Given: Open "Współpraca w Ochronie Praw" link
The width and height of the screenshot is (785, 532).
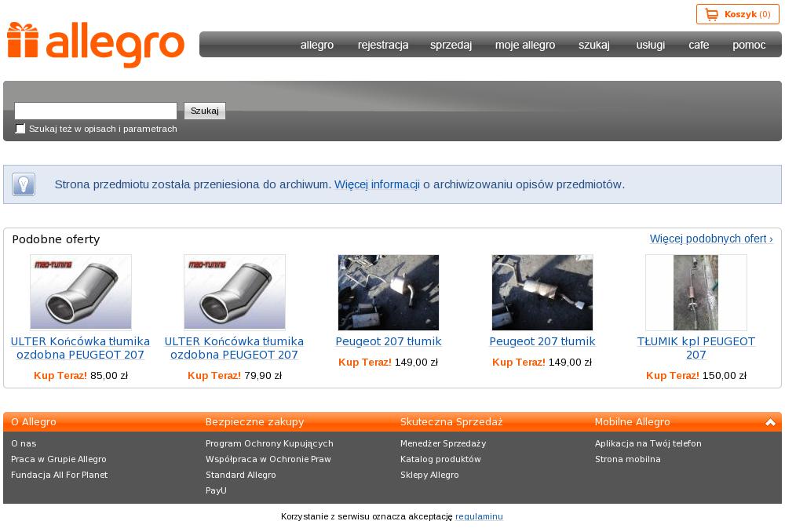Looking at the screenshot, I should 268,459.
